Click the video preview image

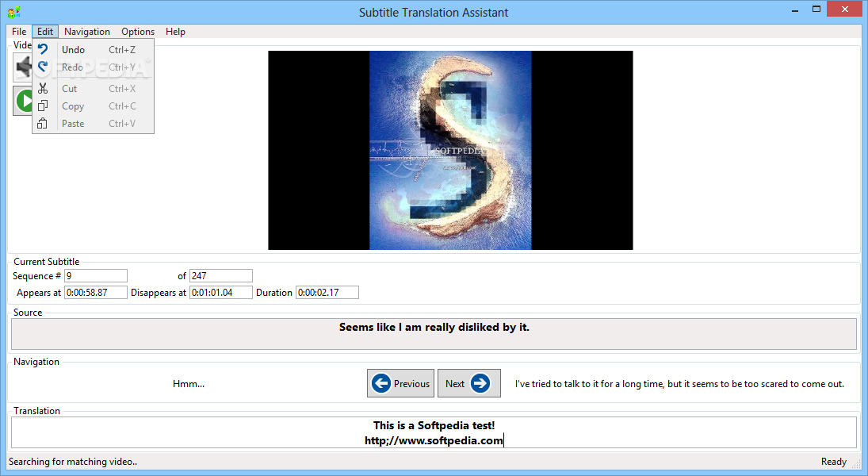(450, 150)
